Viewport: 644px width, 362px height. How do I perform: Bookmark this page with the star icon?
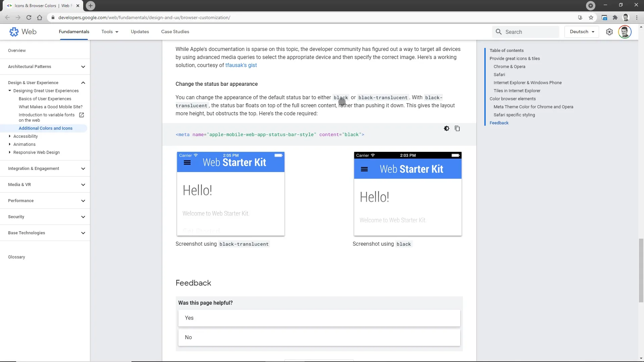tap(591, 17)
